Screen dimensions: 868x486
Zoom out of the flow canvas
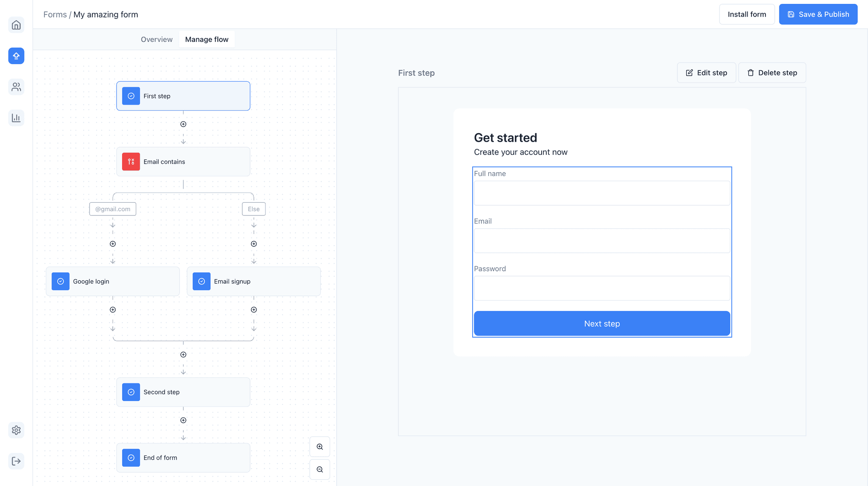(x=320, y=469)
